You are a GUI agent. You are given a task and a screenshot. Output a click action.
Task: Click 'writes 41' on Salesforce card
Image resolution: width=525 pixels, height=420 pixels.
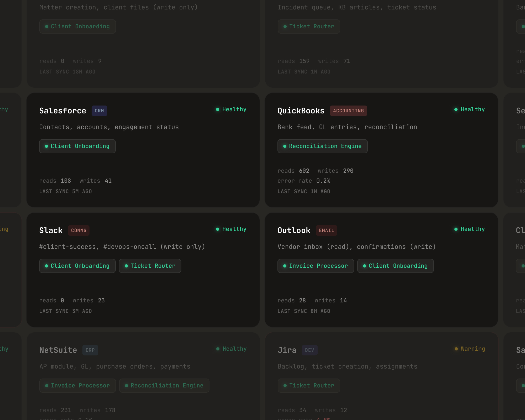[96, 181]
